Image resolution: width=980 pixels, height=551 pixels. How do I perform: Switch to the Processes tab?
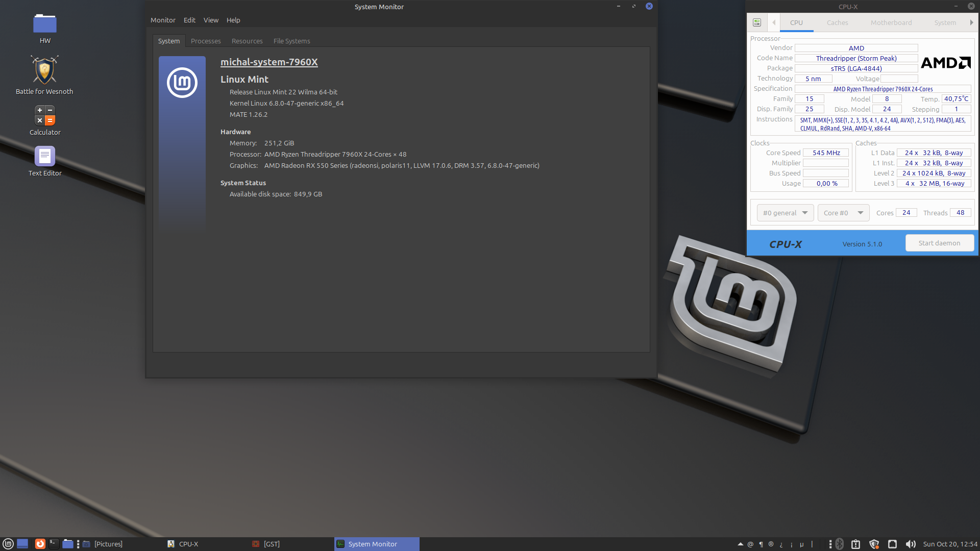[206, 41]
